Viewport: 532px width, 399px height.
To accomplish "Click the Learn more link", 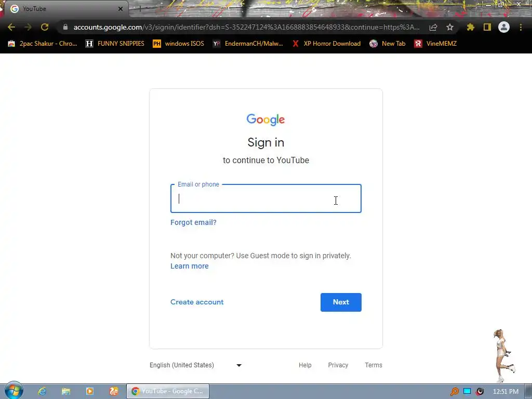I will (x=189, y=267).
